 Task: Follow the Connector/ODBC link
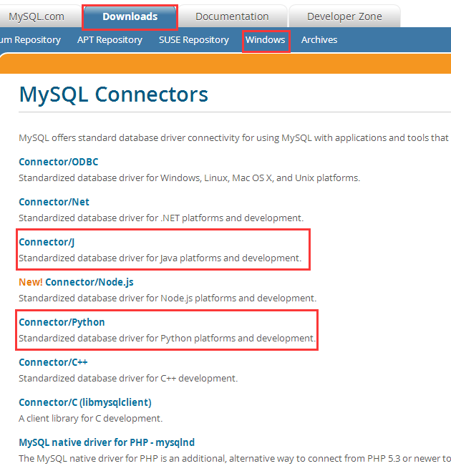(x=59, y=162)
